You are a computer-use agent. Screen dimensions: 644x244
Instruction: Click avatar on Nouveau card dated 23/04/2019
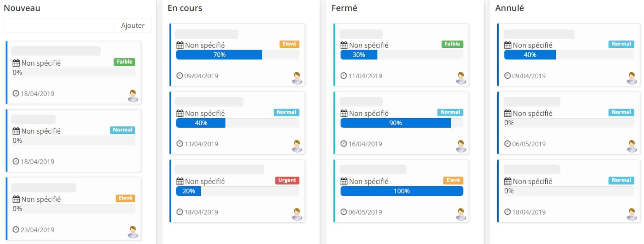[133, 232]
